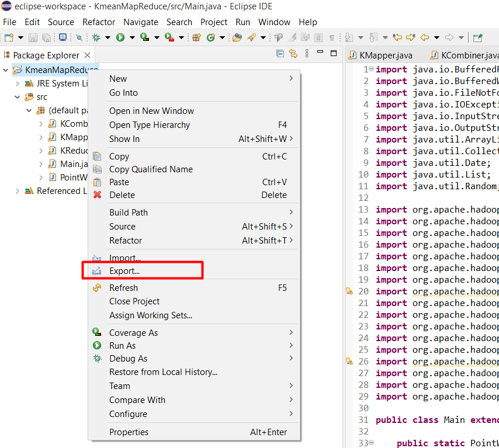This screenshot has width=499, height=448.
Task: Click the New Java Package toolbar icon
Action: [196, 37]
